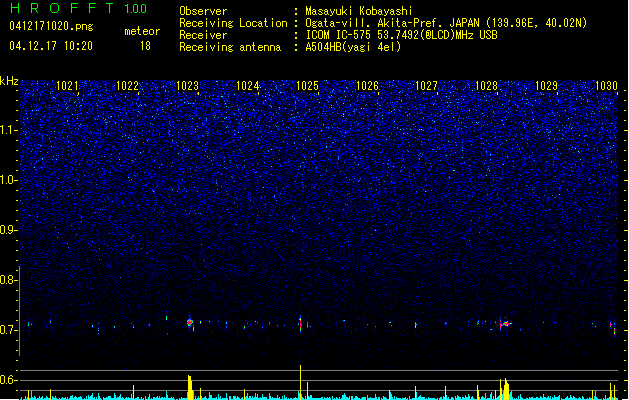Click the 1024 time axis label
629x400 pixels.
pos(248,86)
